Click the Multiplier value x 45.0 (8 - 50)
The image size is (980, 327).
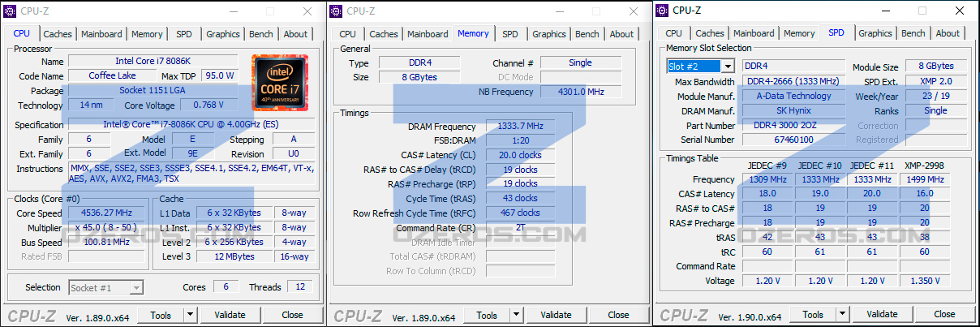click(108, 228)
